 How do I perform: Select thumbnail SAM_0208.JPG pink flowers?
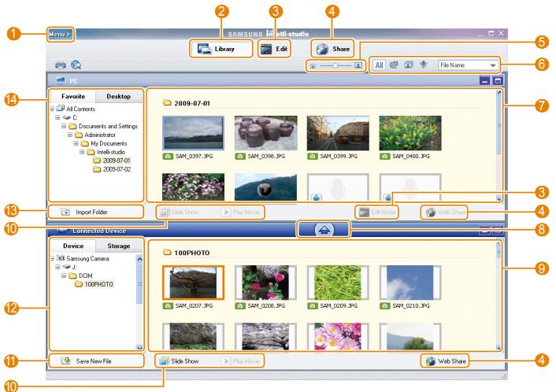265,283
